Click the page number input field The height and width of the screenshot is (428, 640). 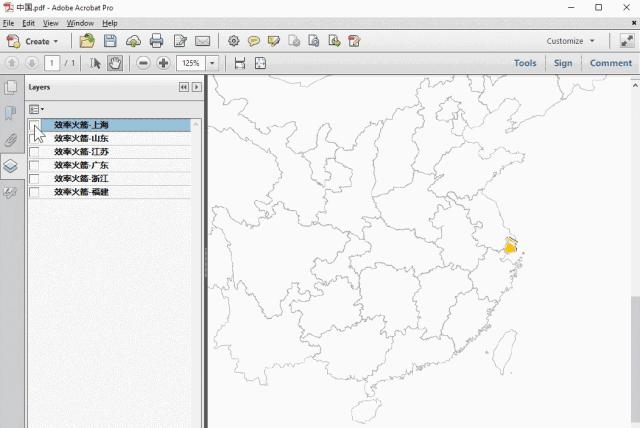pyautogui.click(x=51, y=63)
